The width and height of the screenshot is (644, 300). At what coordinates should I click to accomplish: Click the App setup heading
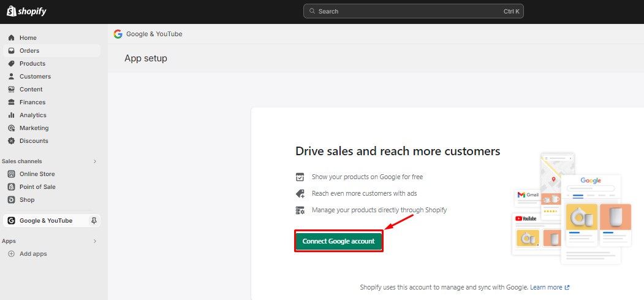(x=146, y=58)
